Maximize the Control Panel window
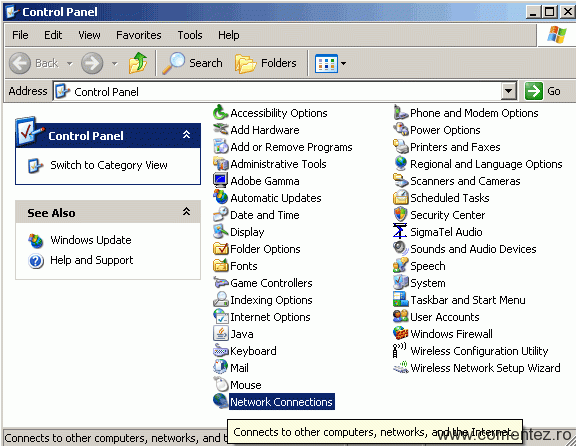This screenshot has height=446, width=576. click(550, 12)
